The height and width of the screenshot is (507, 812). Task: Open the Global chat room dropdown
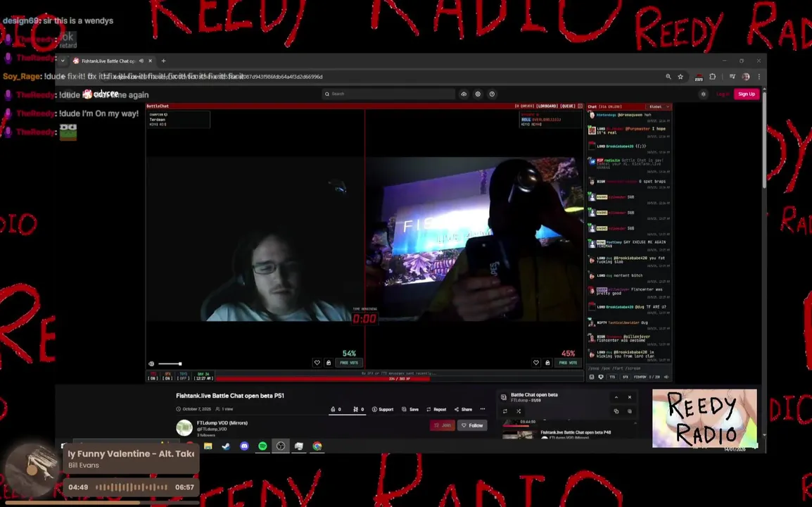(x=659, y=106)
